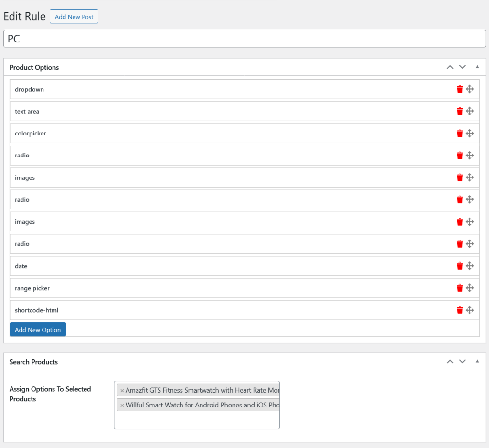Remove Willful Smart Watch product tag

coord(122,405)
